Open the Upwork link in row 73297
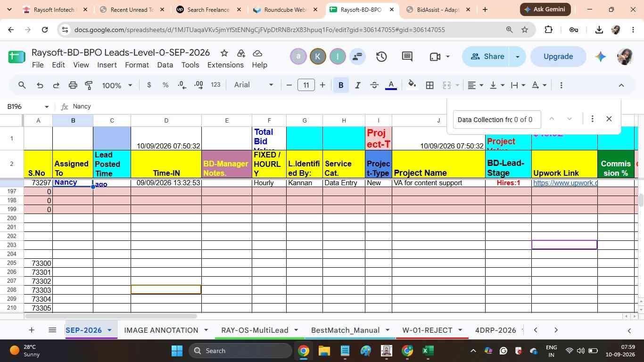The image size is (644, 362). pos(565,183)
